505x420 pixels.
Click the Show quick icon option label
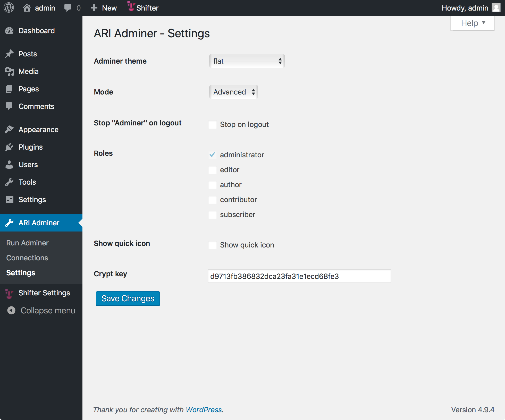pos(247,245)
